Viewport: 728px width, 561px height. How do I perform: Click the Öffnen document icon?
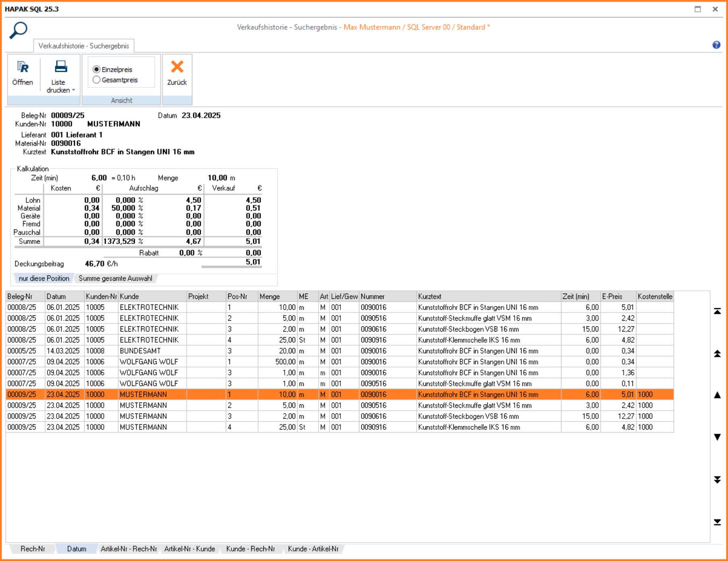[23, 67]
